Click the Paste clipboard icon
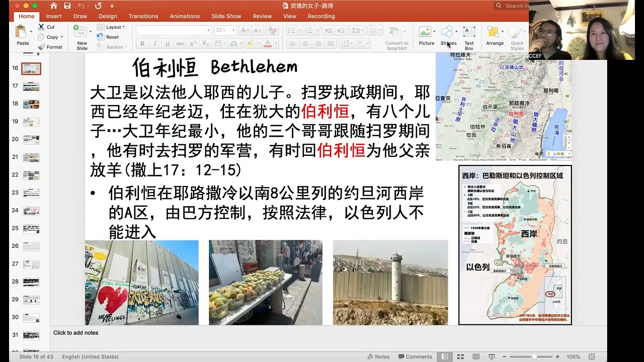This screenshot has height=362, width=644. pos(21,32)
